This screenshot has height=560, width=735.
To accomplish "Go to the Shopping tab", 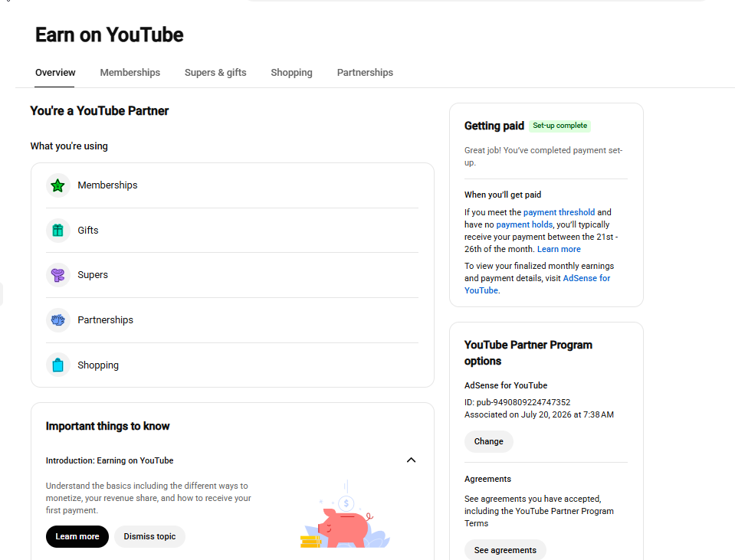I will click(291, 73).
